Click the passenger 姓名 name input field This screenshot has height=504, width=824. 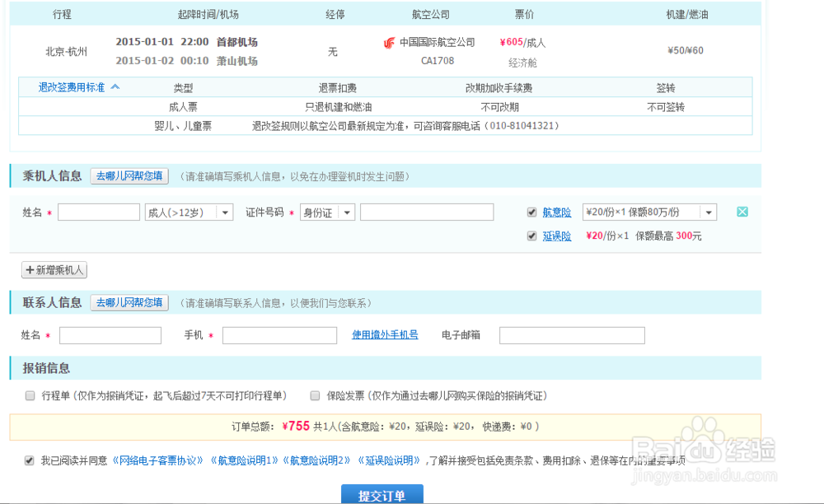pos(99,212)
